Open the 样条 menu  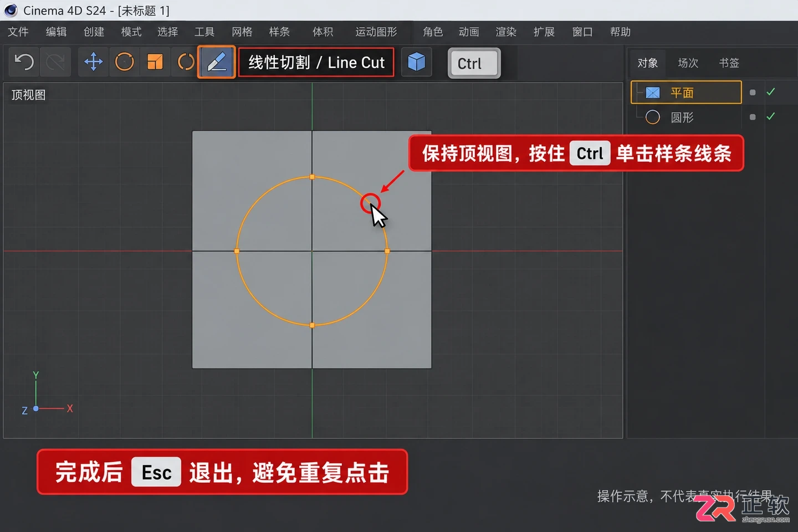click(279, 32)
